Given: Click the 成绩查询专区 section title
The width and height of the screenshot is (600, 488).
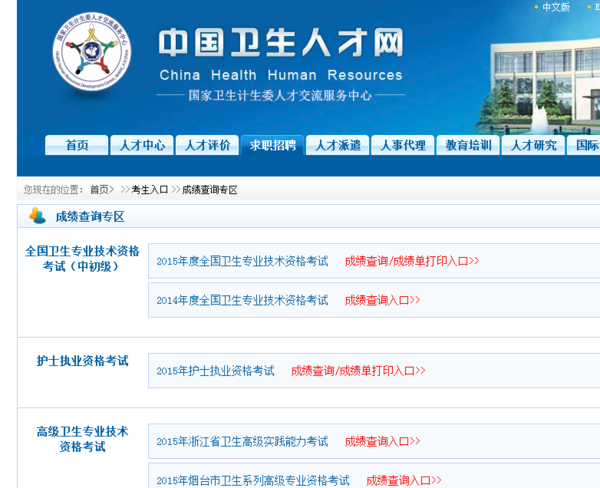Looking at the screenshot, I should pyautogui.click(x=90, y=217).
